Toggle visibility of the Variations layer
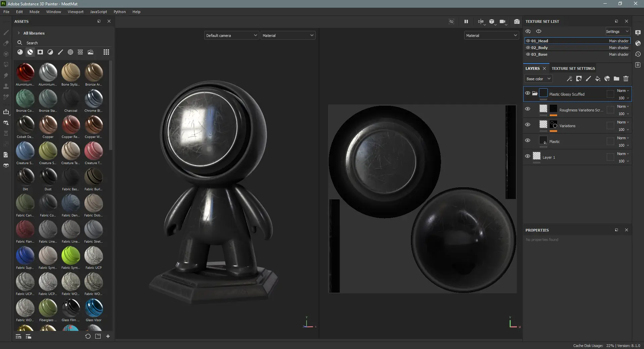644x349 pixels. [528, 124]
